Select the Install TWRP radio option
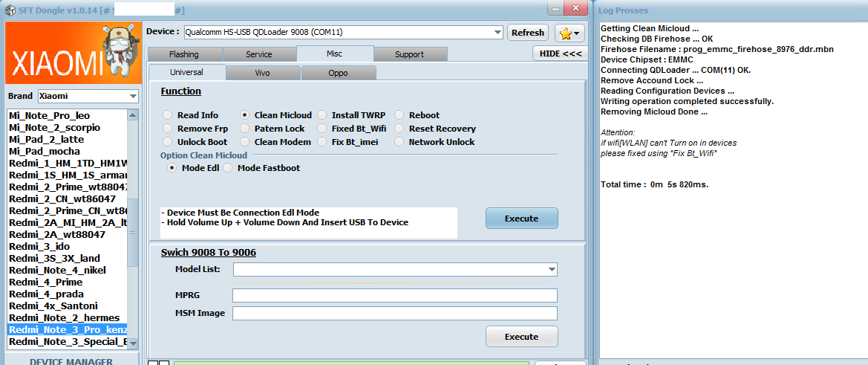The image size is (868, 365). (x=322, y=115)
